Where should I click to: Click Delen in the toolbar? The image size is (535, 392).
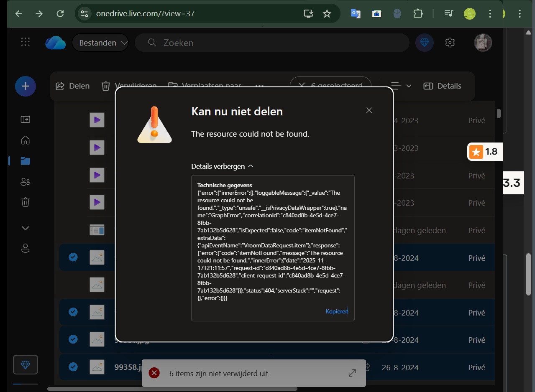[73, 86]
